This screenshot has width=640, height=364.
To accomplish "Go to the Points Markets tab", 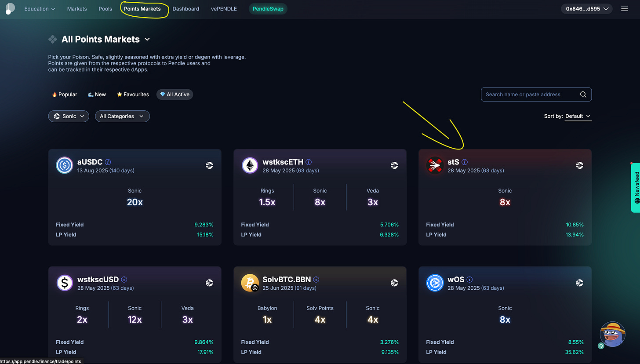I will coord(142,9).
